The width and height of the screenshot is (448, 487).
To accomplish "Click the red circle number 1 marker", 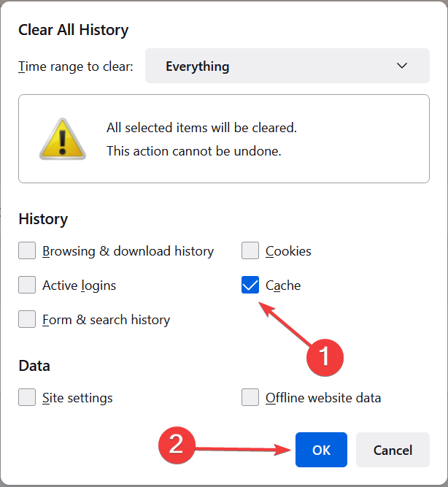I will pos(325,357).
